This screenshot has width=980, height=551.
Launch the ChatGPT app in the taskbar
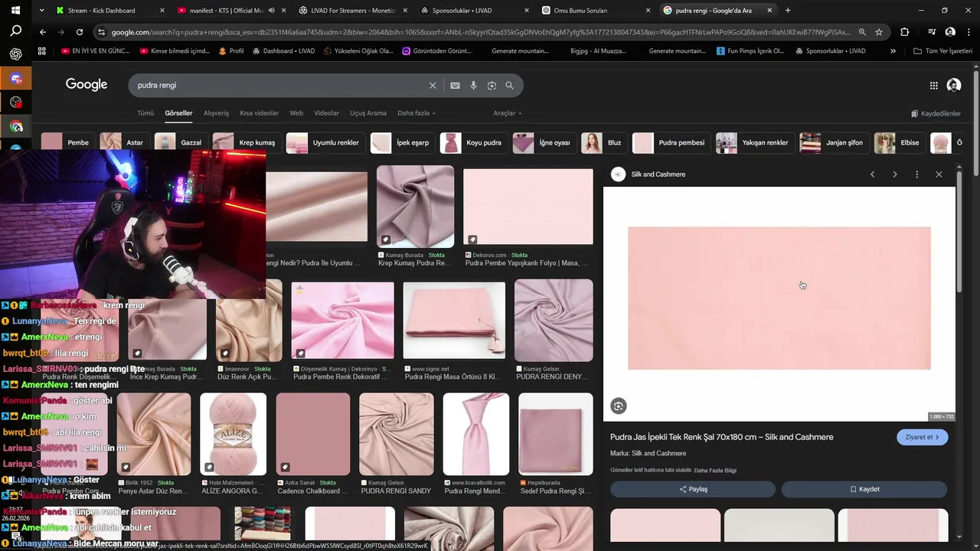[15, 54]
